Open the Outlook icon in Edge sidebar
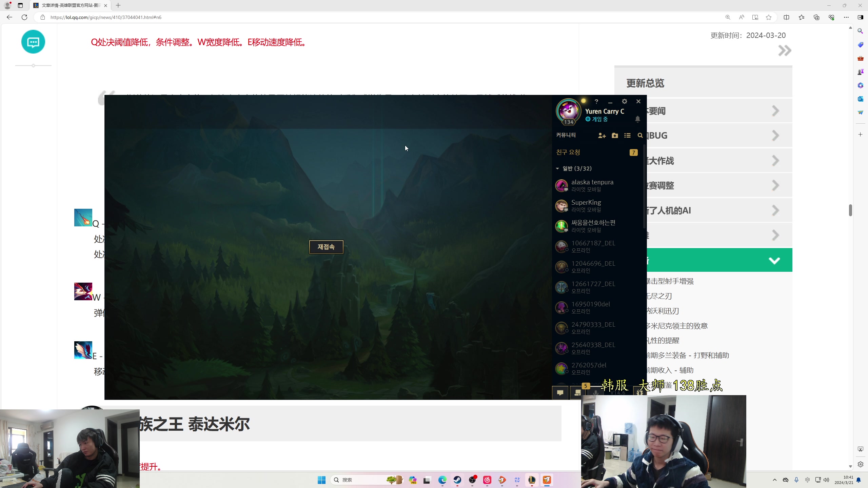The height and width of the screenshot is (488, 868). click(860, 99)
